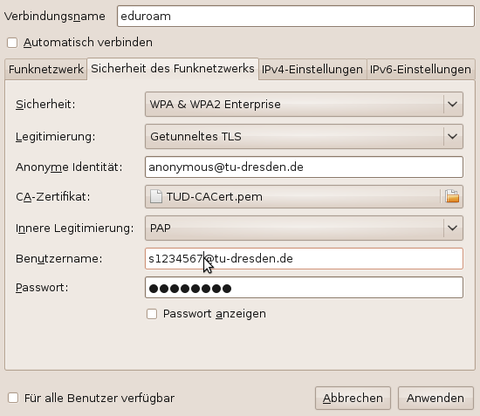
Task: Open the folder icon to browse CA certificates
Action: tap(452, 196)
